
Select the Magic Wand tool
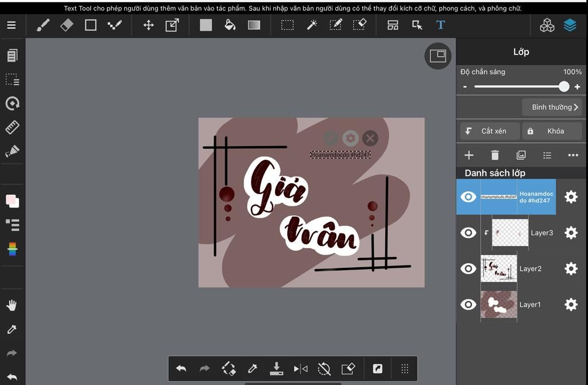[x=312, y=25]
